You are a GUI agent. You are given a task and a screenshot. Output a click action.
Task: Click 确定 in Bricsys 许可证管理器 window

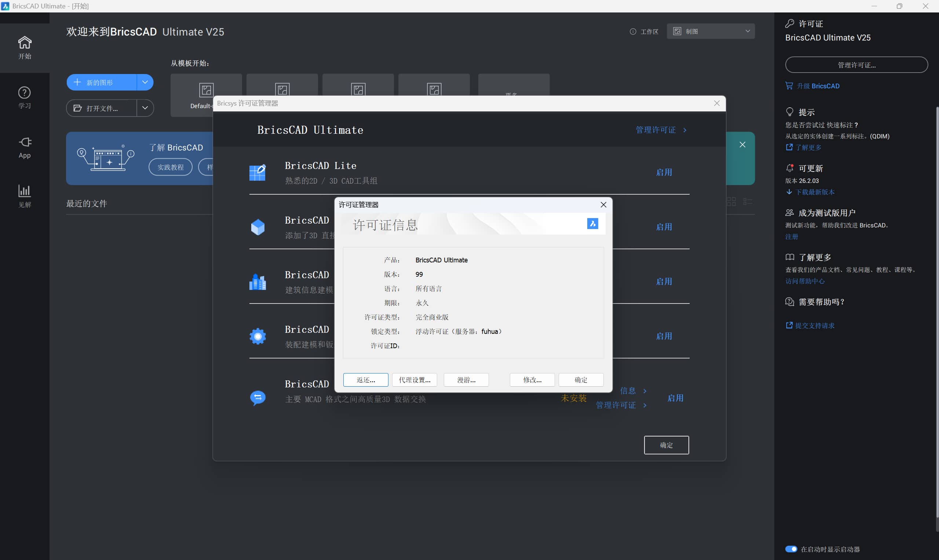pyautogui.click(x=666, y=445)
